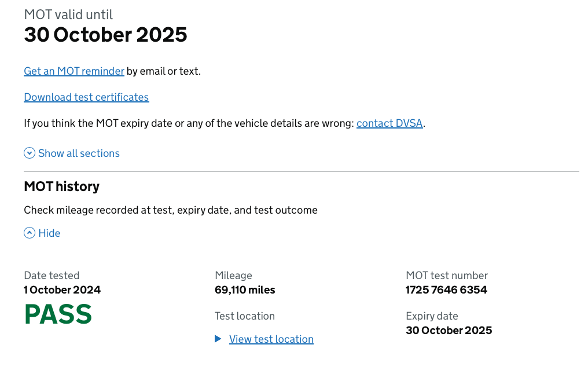588x374 pixels.
Task: Click the Check mileage recorded at test description
Action: pyautogui.click(x=171, y=210)
